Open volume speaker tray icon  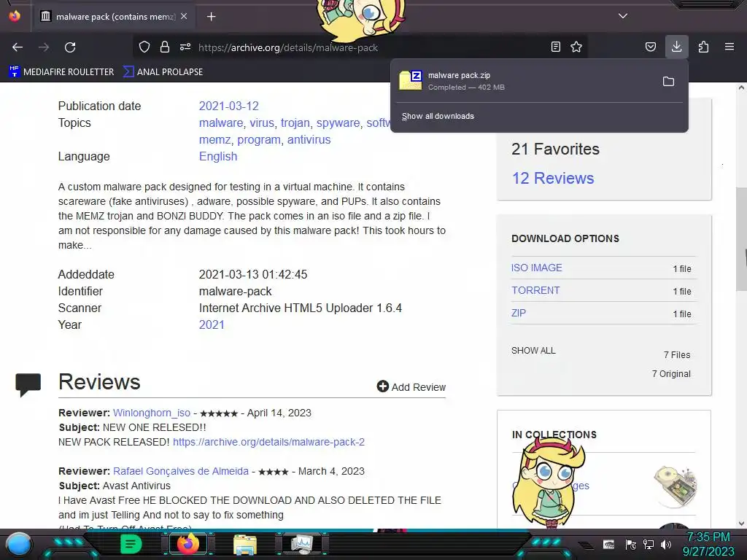666,545
